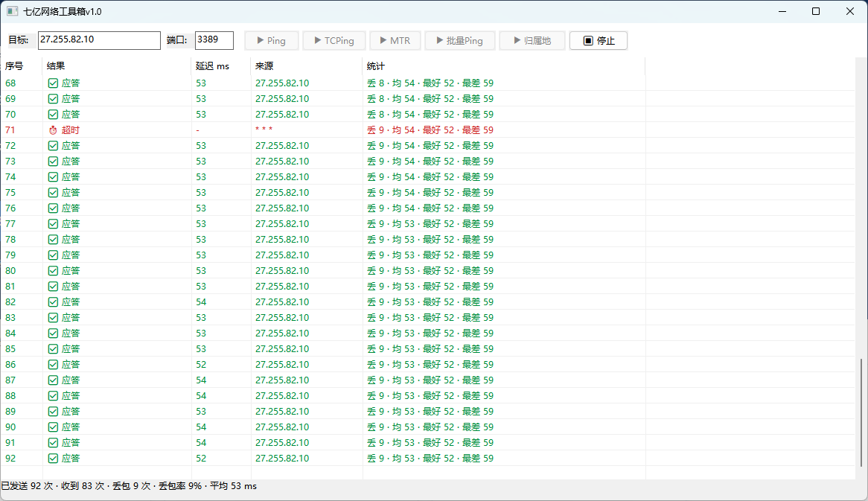The height and width of the screenshot is (501, 868).
Task: Click the timeout clock icon in row 71
Action: [x=53, y=130]
